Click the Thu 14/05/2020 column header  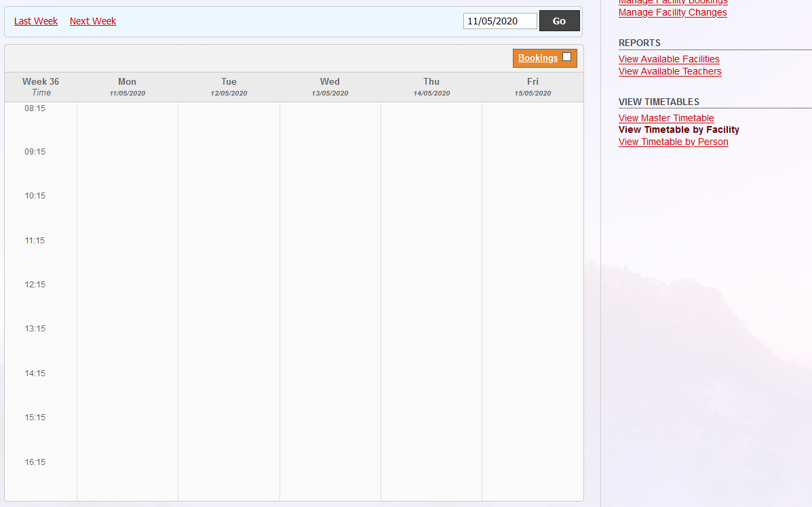(x=431, y=87)
